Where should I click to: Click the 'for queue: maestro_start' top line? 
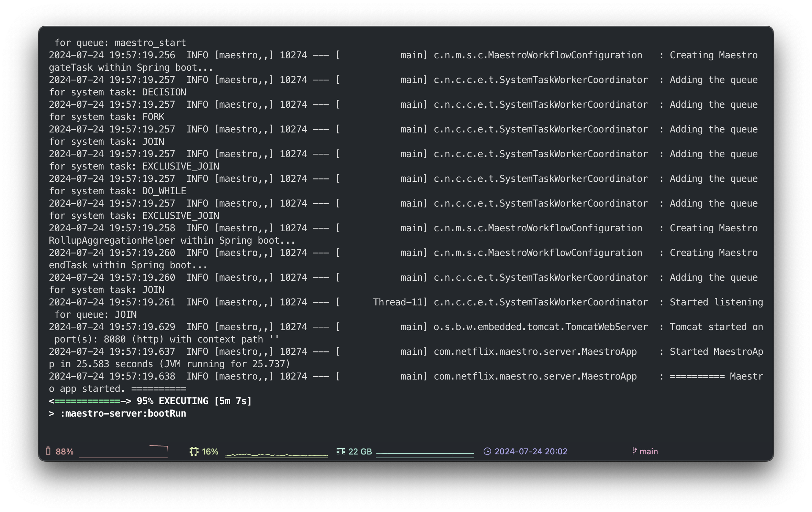tap(120, 43)
